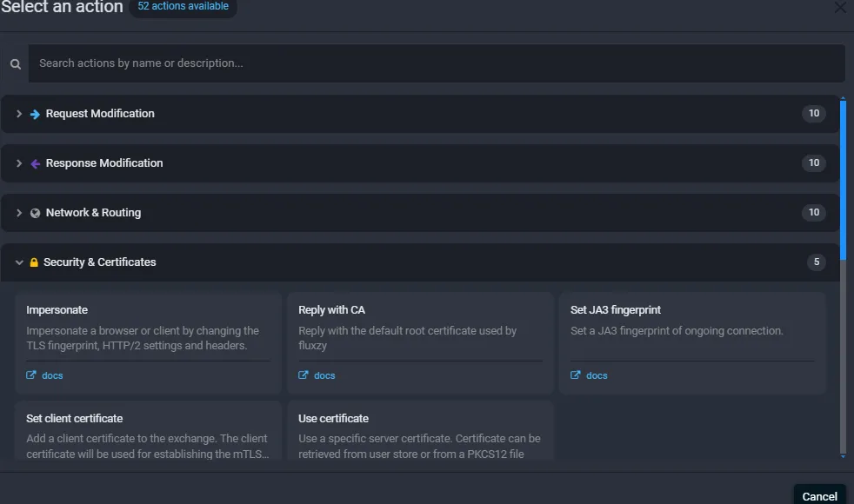
Task: Close the Select an action dialog
Action: (840, 8)
